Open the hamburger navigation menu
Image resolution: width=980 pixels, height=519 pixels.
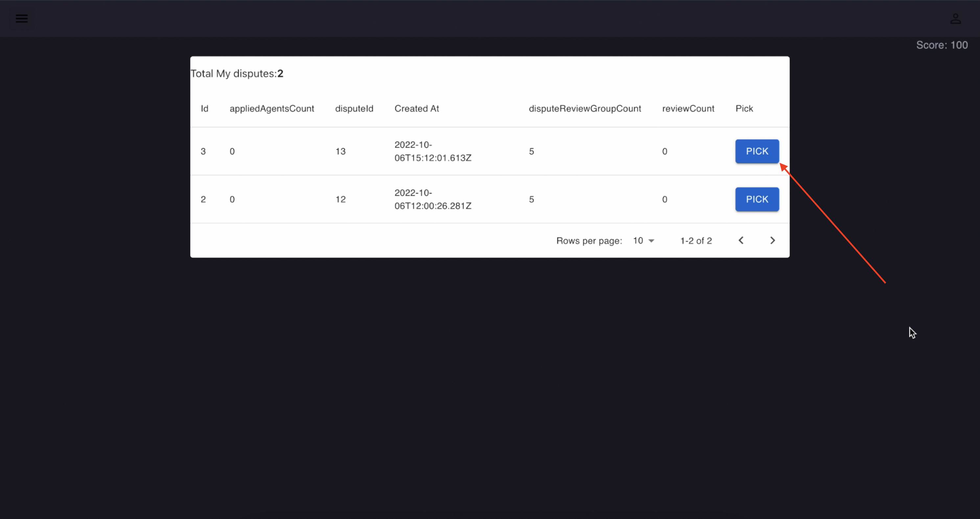pyautogui.click(x=22, y=18)
